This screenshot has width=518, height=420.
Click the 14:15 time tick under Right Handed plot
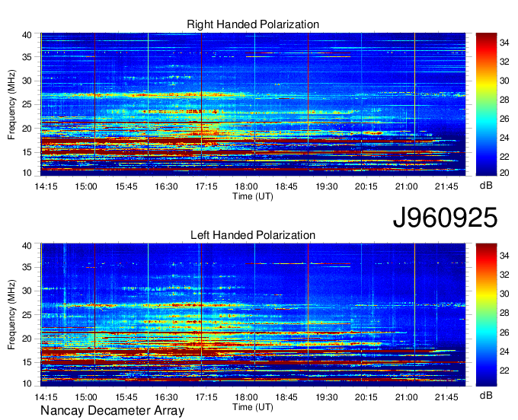coord(46,186)
